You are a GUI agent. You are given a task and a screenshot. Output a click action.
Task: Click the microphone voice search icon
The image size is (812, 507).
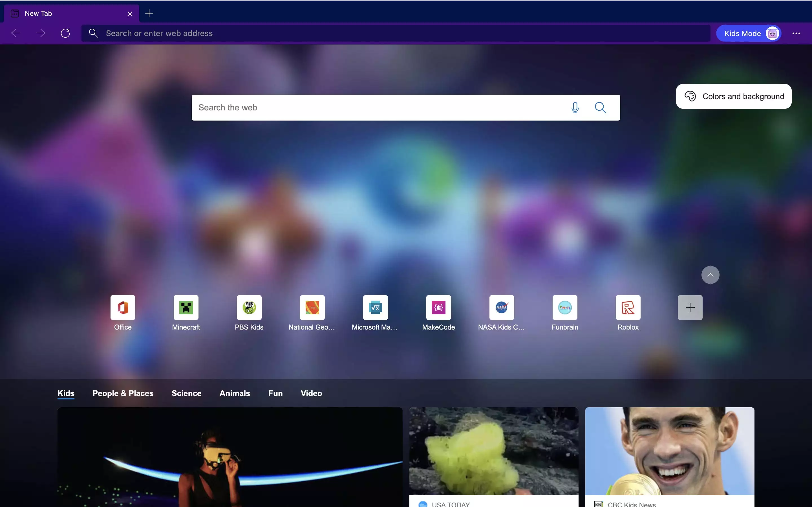575,108
